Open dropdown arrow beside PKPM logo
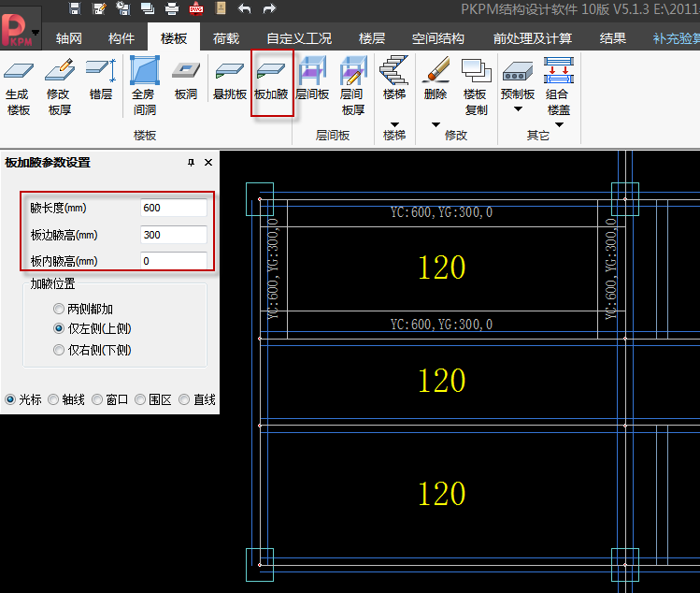 click(x=36, y=32)
